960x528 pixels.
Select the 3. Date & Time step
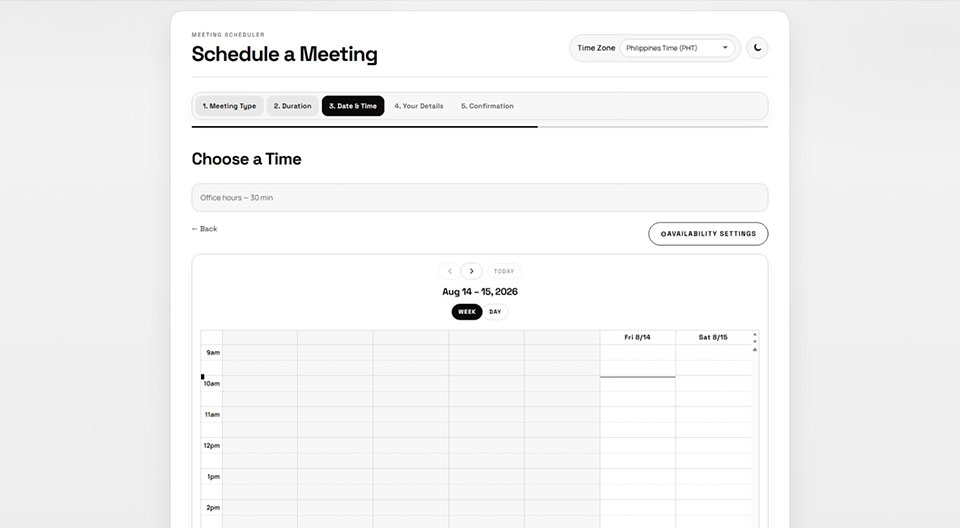point(353,106)
